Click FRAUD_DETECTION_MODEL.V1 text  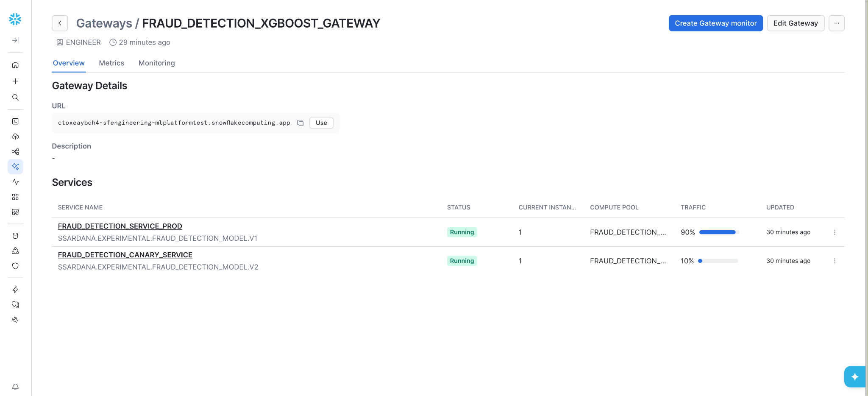tap(158, 238)
